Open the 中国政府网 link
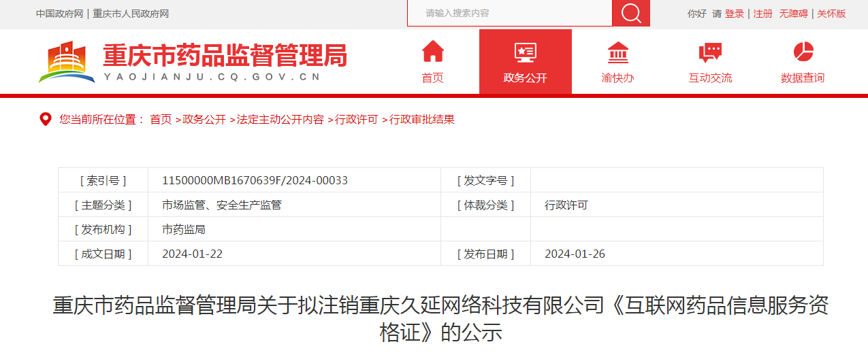Viewport: 868px width, 357px height. click(59, 14)
